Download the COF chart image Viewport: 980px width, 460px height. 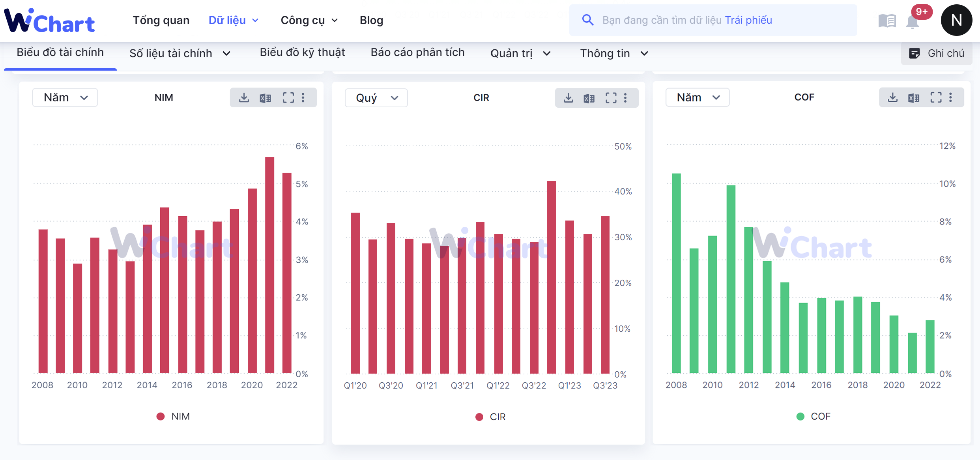892,97
